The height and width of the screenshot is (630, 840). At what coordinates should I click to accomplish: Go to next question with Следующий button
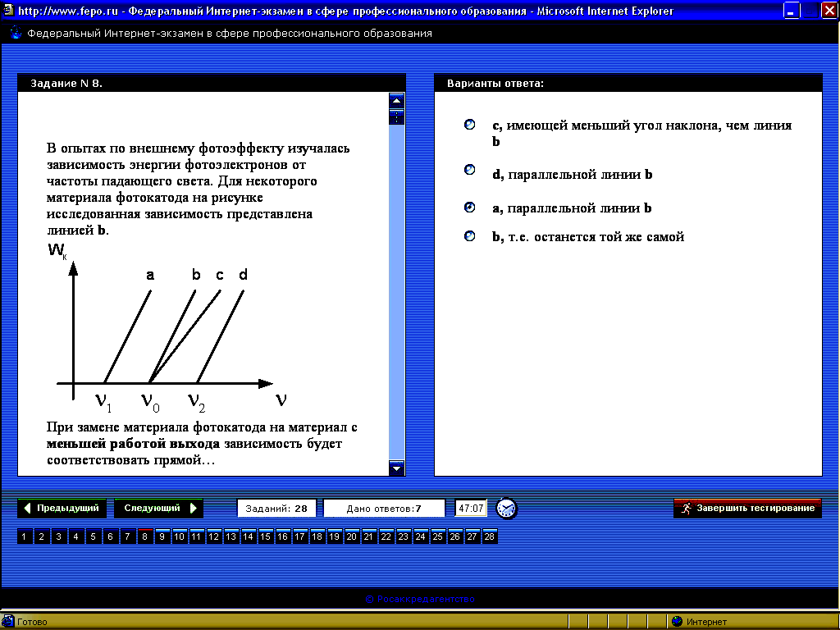tap(158, 508)
